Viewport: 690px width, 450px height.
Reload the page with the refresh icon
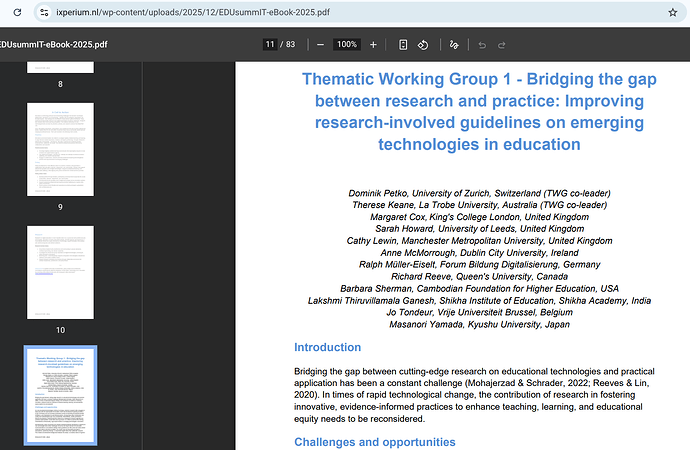(16, 12)
